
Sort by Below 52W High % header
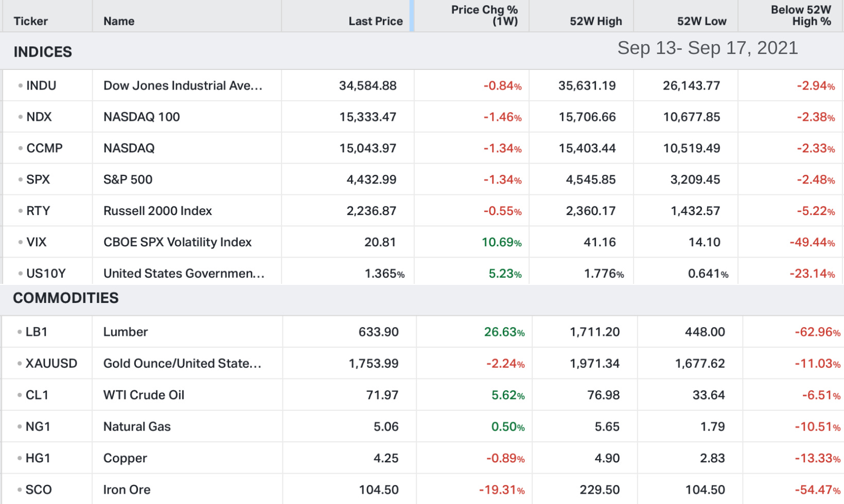(x=801, y=15)
